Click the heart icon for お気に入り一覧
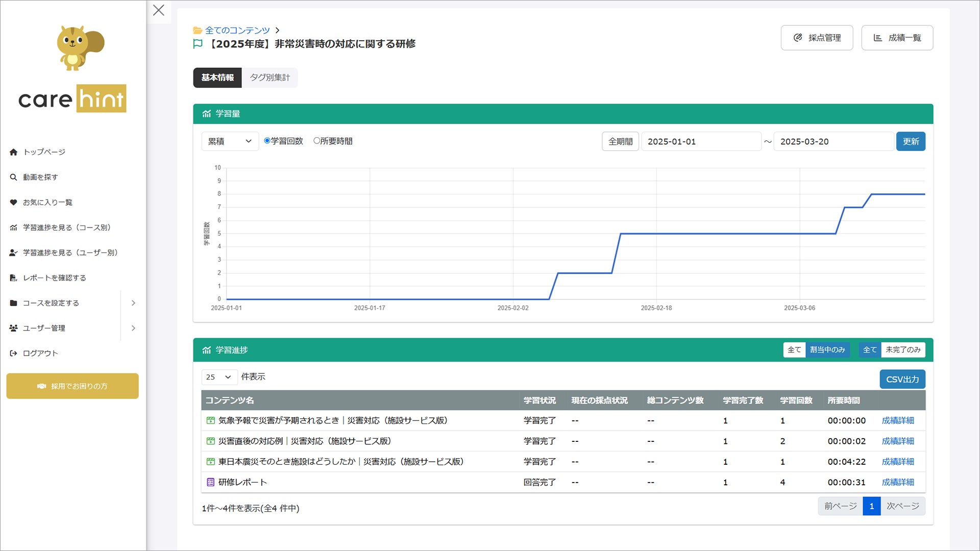Image resolution: width=980 pixels, height=551 pixels. [13, 203]
